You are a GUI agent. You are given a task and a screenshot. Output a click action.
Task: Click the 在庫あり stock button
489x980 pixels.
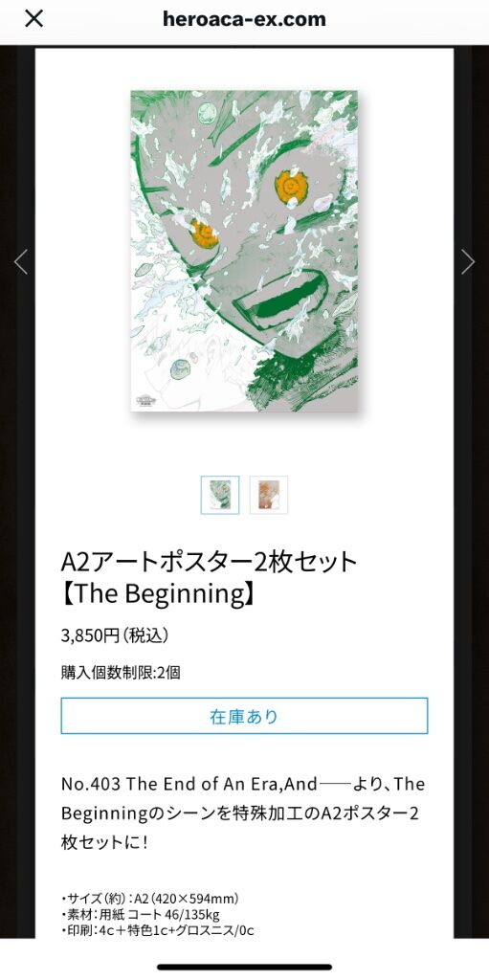click(x=245, y=716)
